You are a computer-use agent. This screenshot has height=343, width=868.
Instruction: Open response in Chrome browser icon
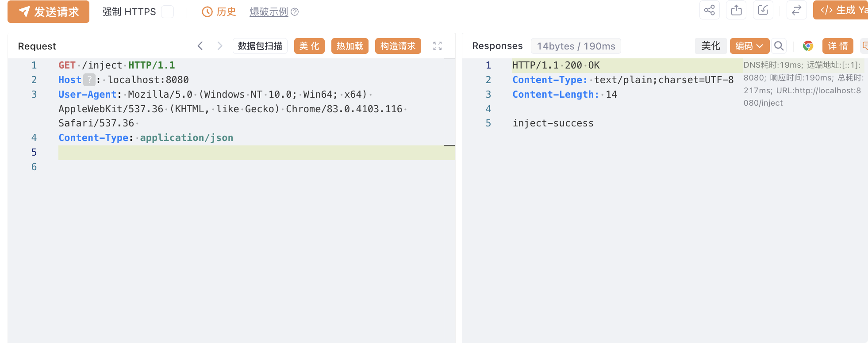coord(808,46)
